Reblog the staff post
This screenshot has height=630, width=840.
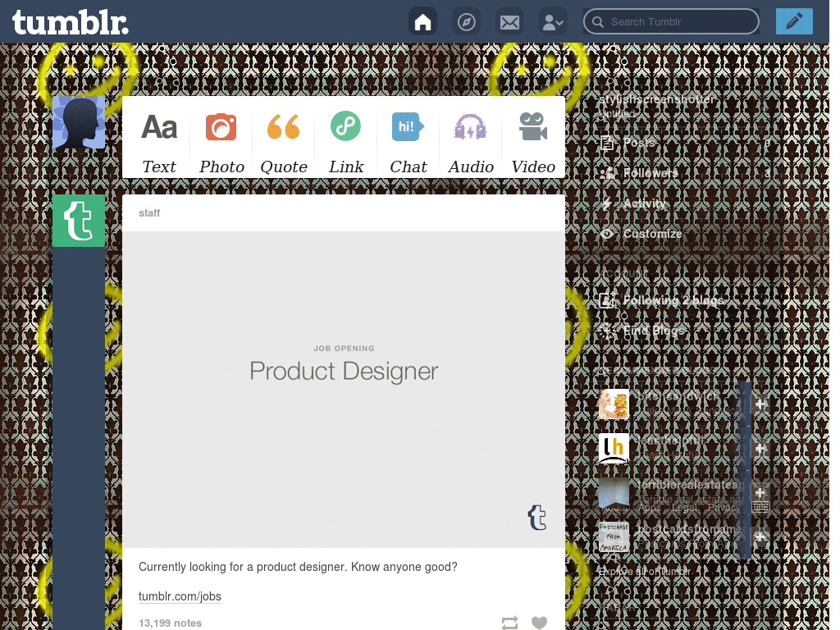click(510, 623)
